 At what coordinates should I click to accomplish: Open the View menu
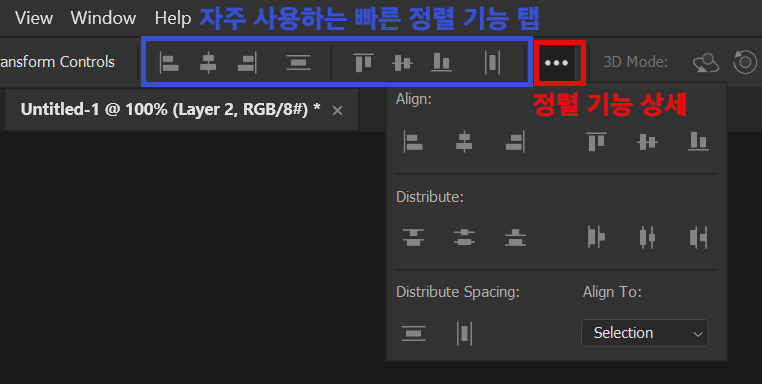(x=34, y=18)
